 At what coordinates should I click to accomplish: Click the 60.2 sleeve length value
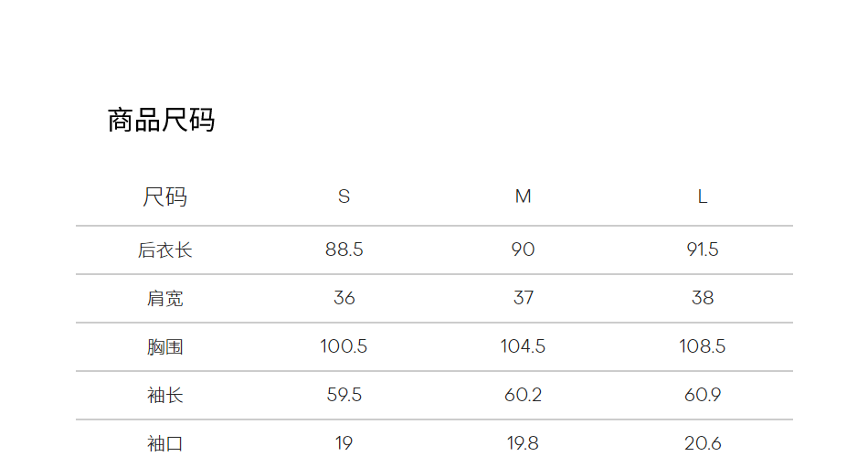[523, 396]
